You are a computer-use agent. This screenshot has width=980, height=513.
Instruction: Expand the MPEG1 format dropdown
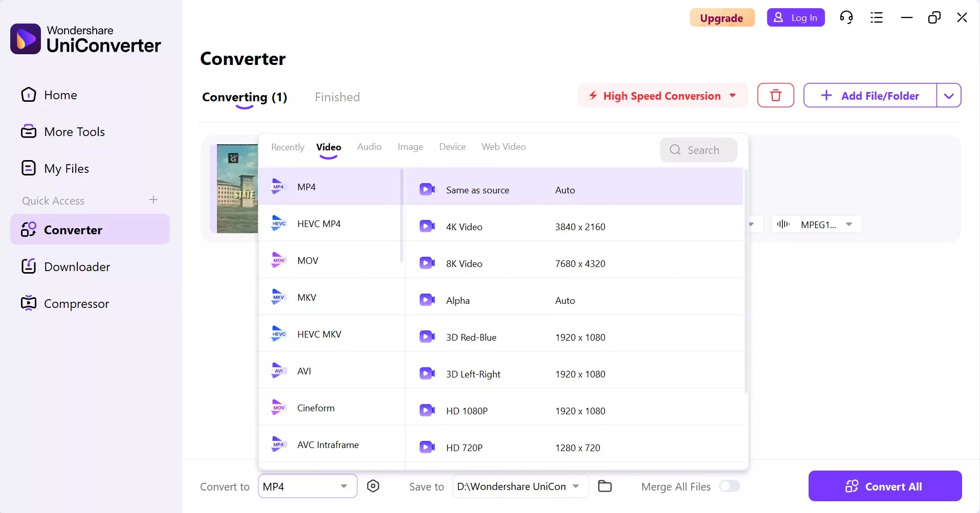click(848, 224)
